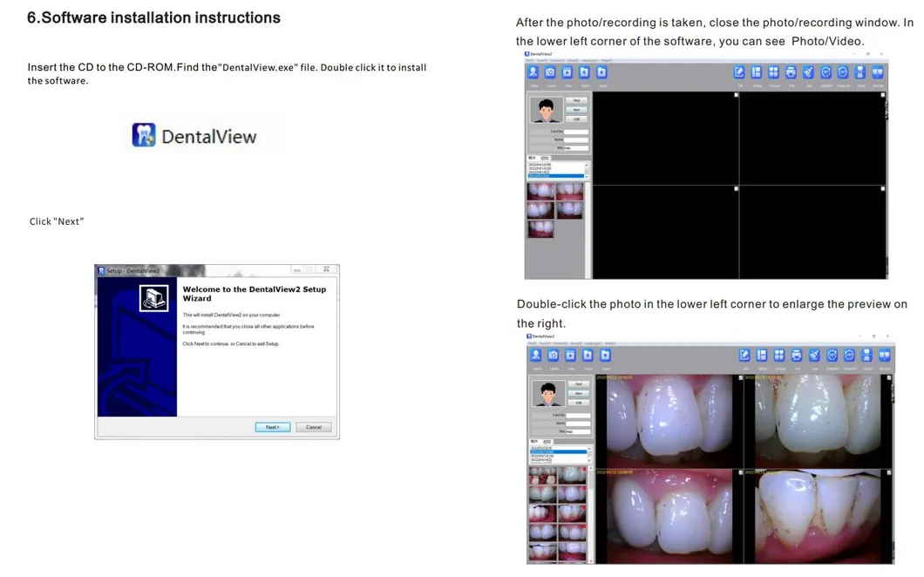Click Cancel in the DentalView2 setup wizard
The height and width of the screenshot is (577, 924).
[x=313, y=427]
